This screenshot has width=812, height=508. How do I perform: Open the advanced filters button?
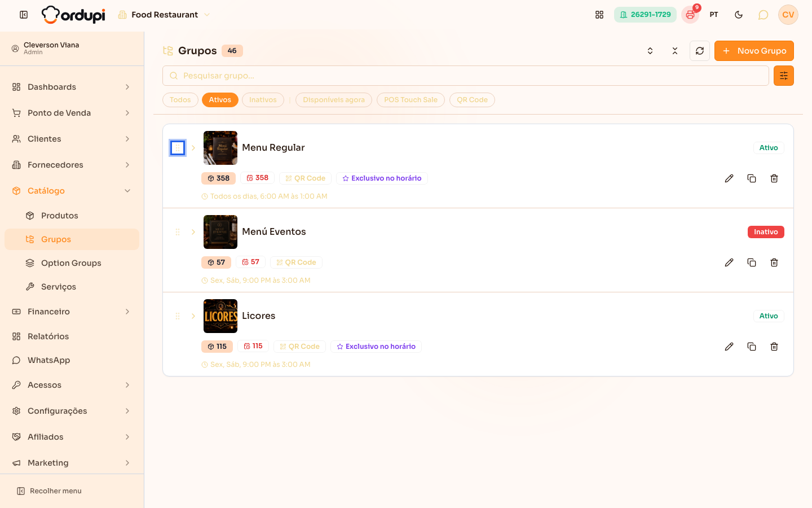pyautogui.click(x=784, y=76)
